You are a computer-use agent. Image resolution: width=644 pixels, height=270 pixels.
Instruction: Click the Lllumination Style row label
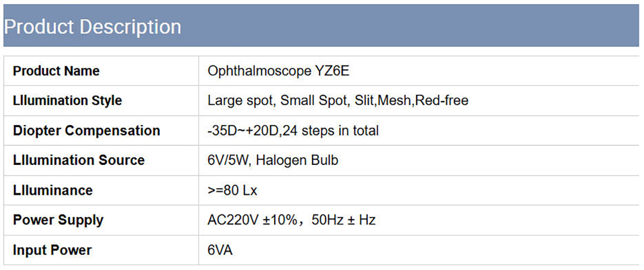(67, 101)
